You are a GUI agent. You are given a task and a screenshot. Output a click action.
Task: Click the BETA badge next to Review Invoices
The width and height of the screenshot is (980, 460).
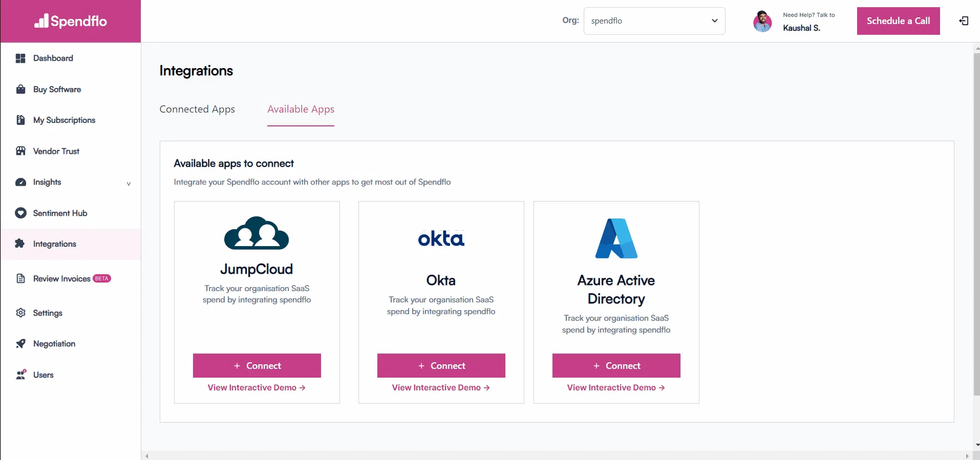(102, 279)
